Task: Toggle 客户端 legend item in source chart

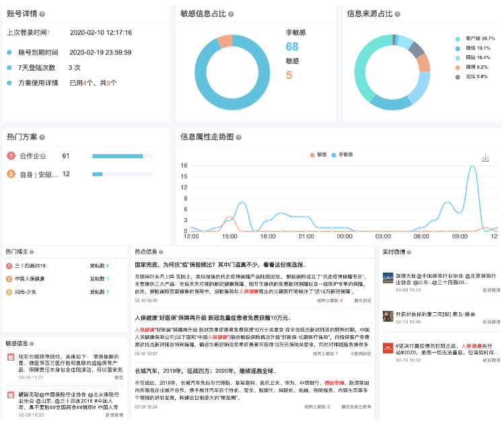Action: 475,38
